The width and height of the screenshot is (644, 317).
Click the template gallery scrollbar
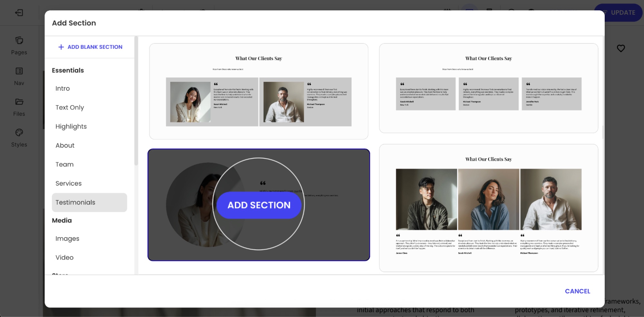603,132
